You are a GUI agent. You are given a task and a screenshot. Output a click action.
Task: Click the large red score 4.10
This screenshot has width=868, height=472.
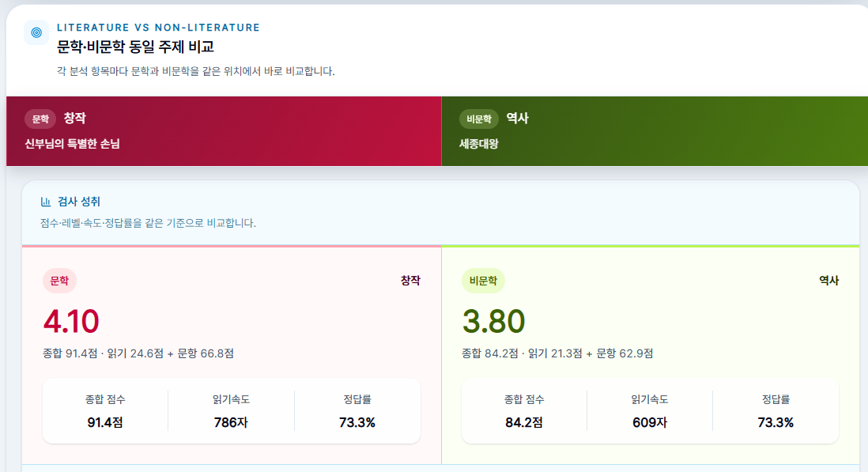point(71,322)
